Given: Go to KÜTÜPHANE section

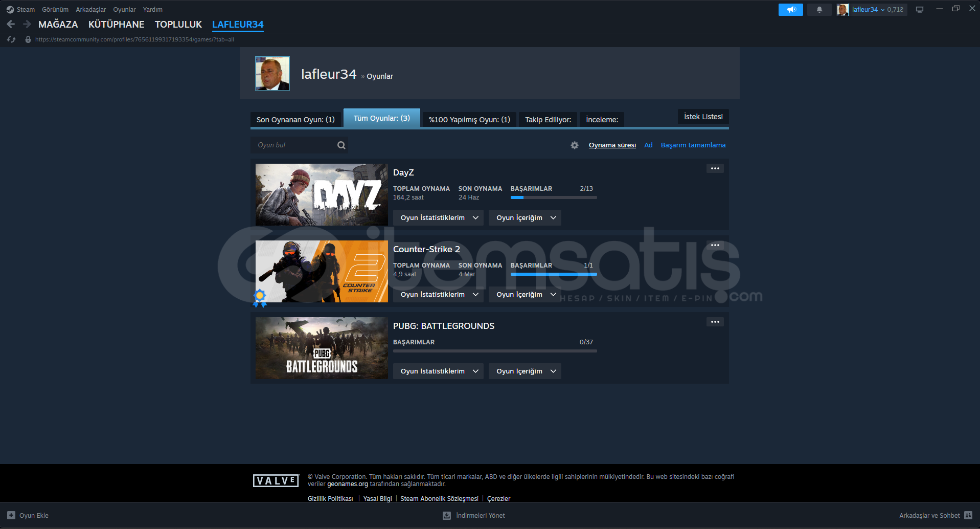Looking at the screenshot, I should tap(117, 24).
